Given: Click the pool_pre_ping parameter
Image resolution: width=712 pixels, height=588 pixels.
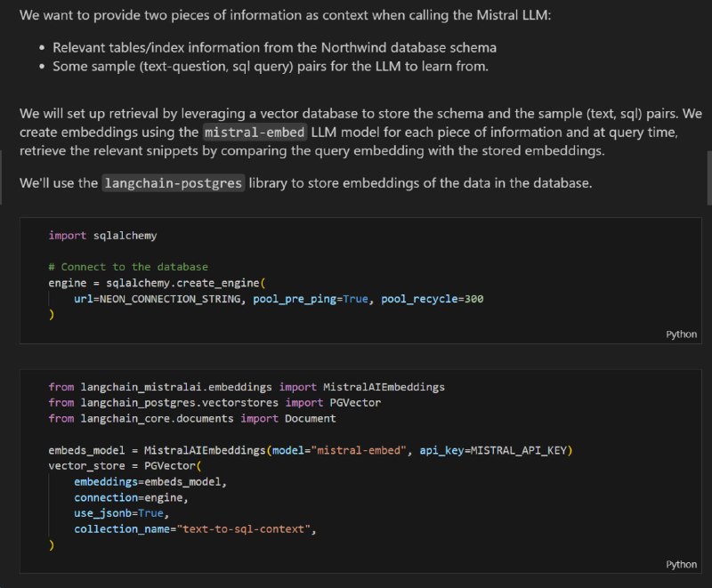Looking at the screenshot, I should click(295, 299).
